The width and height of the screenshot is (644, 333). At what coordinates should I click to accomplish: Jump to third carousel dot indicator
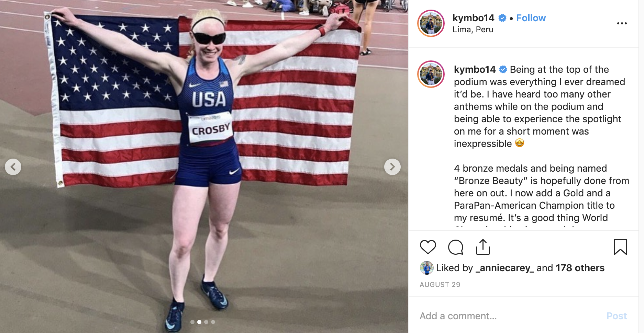[206, 322]
